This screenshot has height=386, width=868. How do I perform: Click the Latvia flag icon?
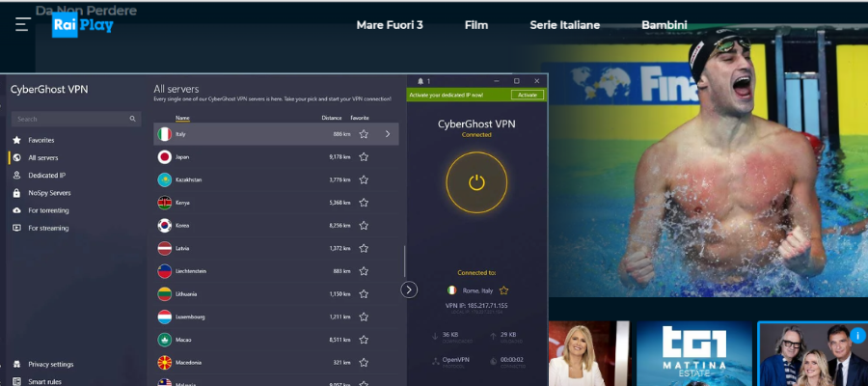(164, 249)
